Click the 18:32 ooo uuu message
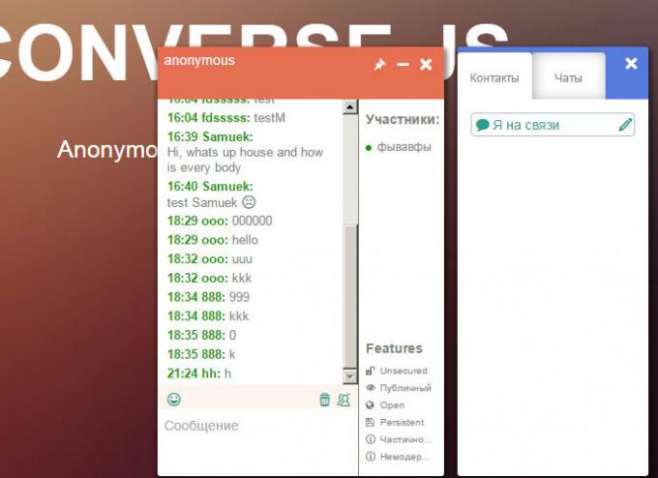The width and height of the screenshot is (658, 478). (210, 259)
